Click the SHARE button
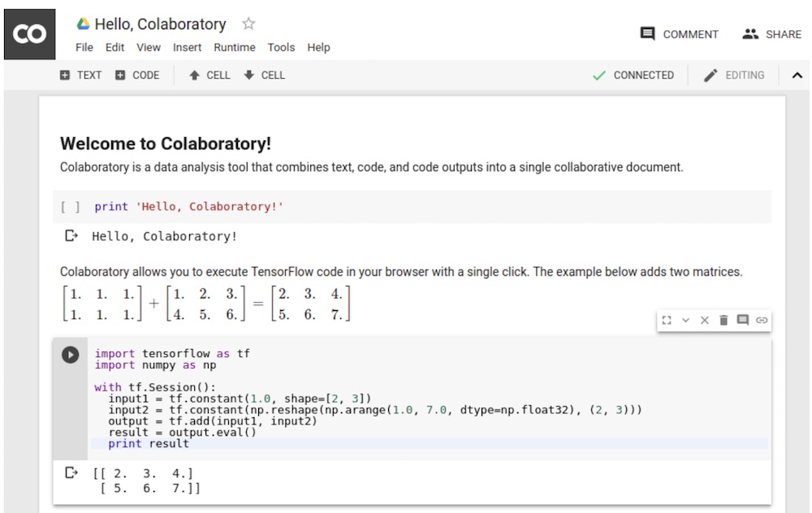 pyautogui.click(x=771, y=34)
